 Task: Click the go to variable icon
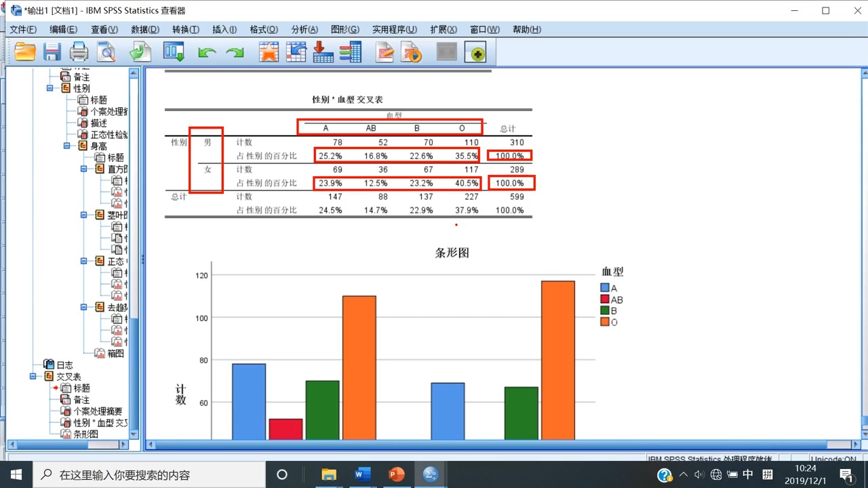pyautogui.click(x=323, y=52)
